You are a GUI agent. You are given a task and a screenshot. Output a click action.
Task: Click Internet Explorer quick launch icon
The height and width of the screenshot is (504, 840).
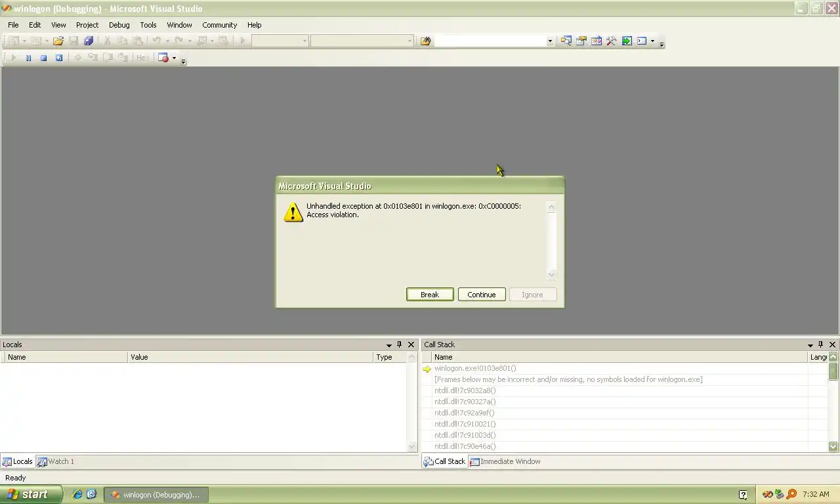[x=77, y=494]
